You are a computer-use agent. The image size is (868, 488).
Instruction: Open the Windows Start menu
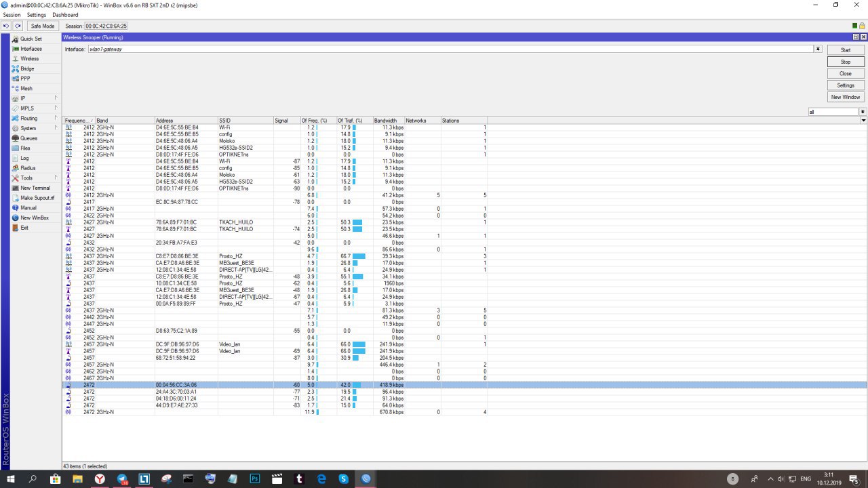(11, 479)
